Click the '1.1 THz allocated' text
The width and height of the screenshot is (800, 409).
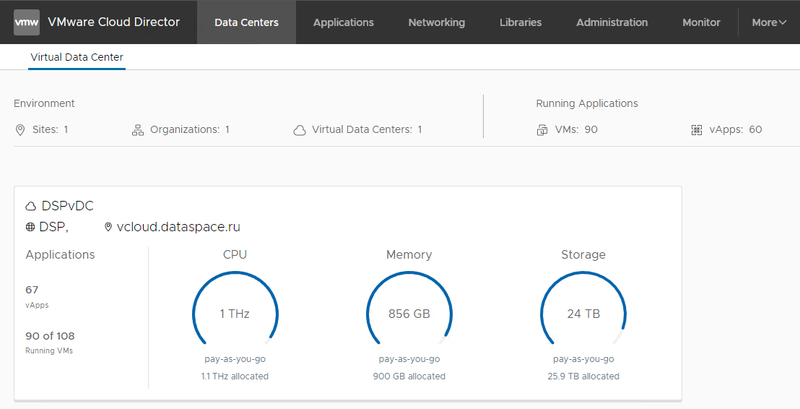(235, 376)
